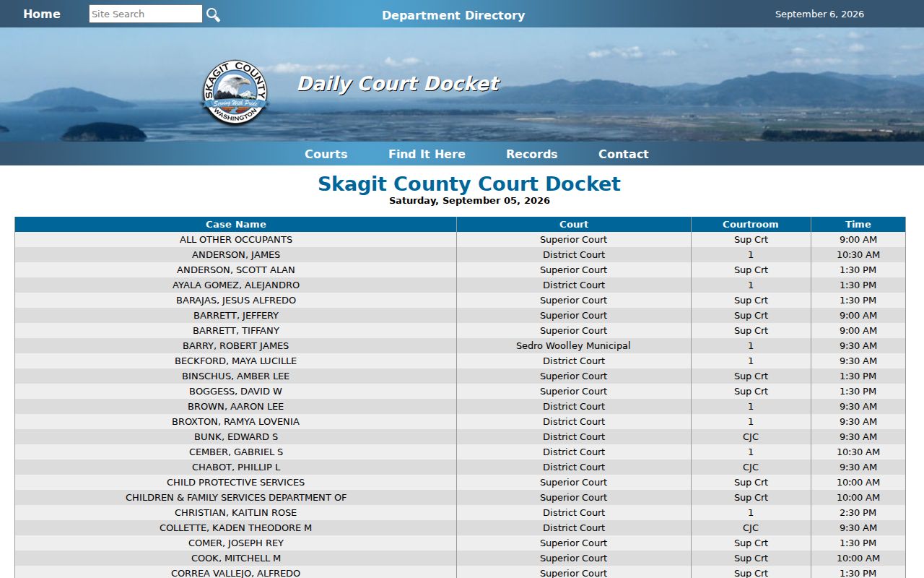Select the CEMBER, GABRIEL S case name
Viewport: 924px width, 578px height.
(236, 452)
